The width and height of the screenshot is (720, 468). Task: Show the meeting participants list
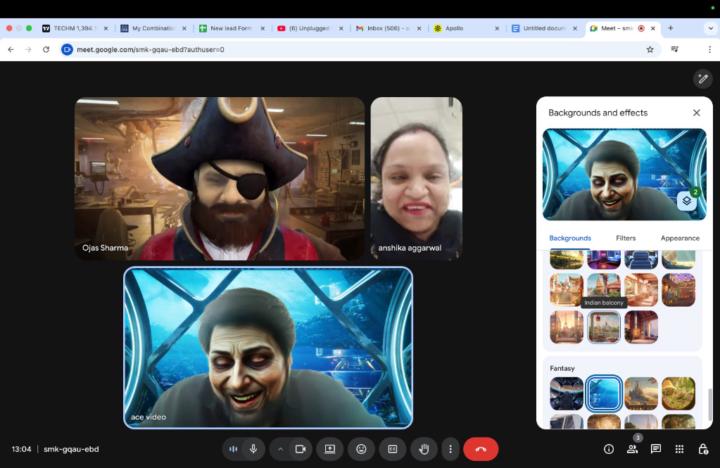point(632,449)
